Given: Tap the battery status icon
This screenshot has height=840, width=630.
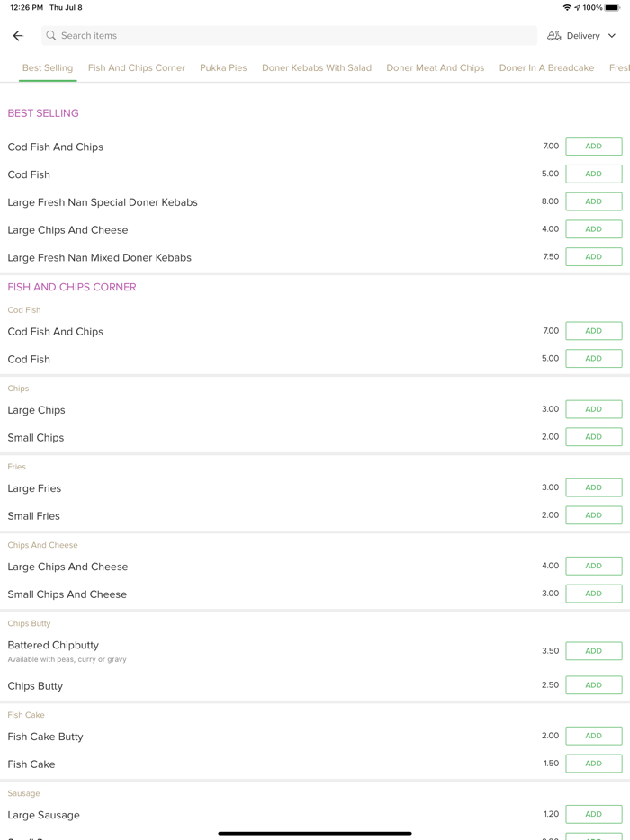Looking at the screenshot, I should pyautogui.click(x=612, y=7).
